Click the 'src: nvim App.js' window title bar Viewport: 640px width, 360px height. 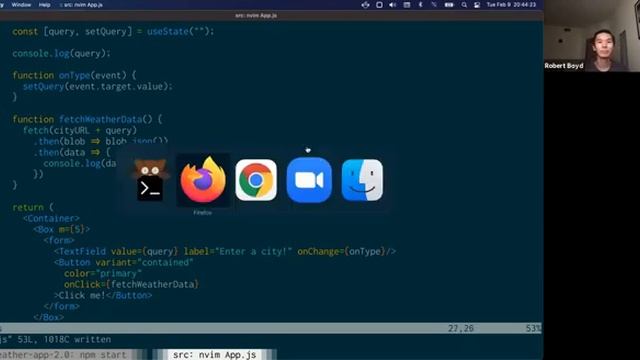tap(256, 16)
